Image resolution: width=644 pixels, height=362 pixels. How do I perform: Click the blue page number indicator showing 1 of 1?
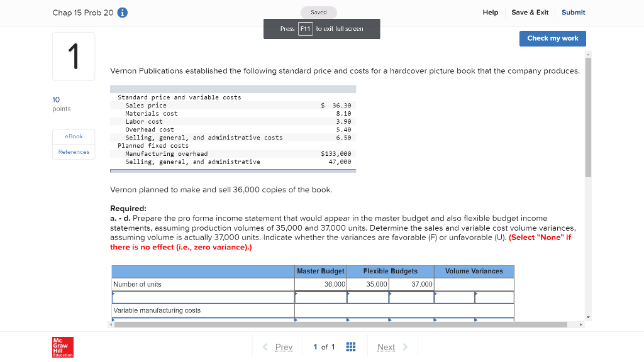tap(323, 346)
